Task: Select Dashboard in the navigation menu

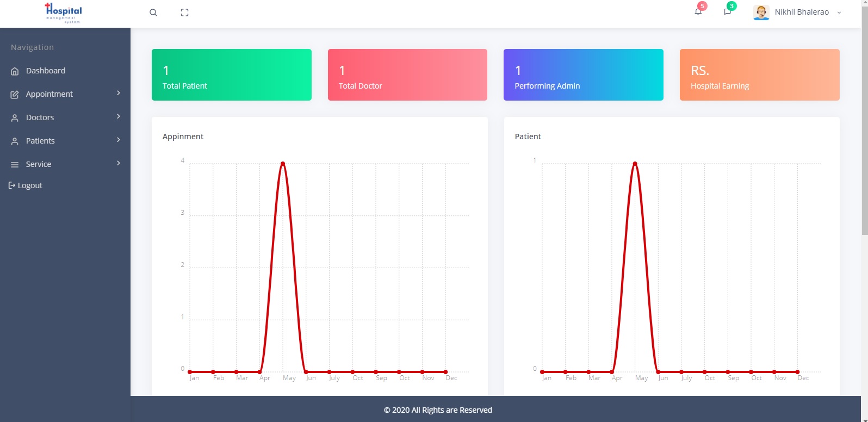Action: pos(46,71)
